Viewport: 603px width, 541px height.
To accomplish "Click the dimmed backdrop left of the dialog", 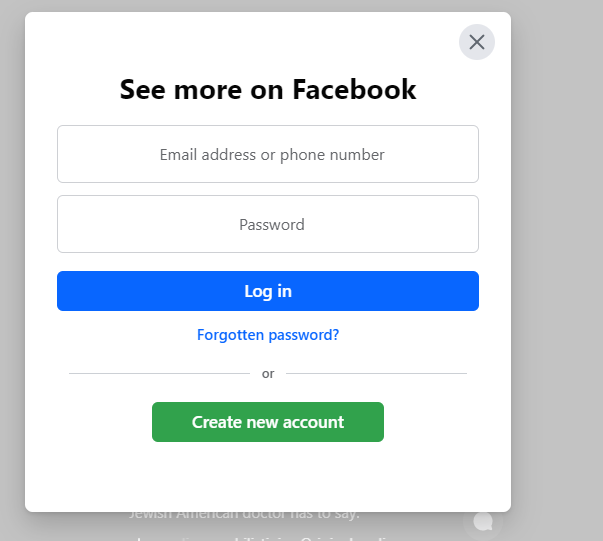I will 12,270.
